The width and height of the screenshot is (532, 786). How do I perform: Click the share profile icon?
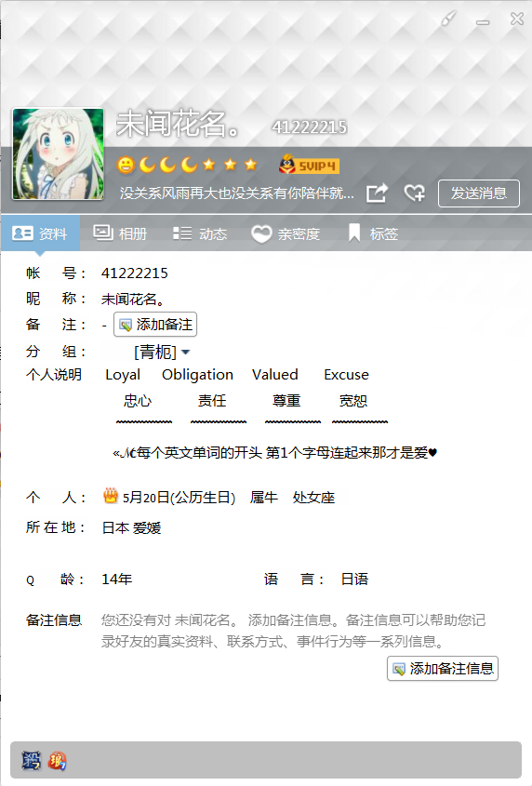point(377,193)
